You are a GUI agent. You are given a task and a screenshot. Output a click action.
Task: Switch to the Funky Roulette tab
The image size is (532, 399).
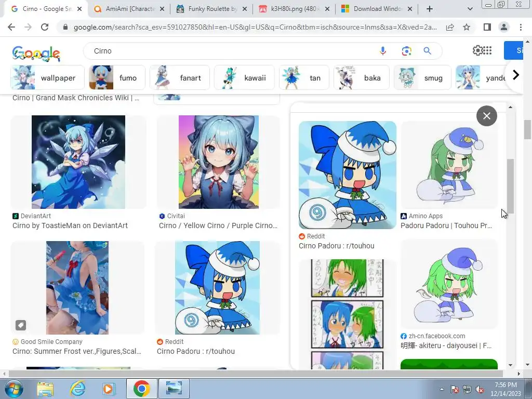tap(211, 9)
